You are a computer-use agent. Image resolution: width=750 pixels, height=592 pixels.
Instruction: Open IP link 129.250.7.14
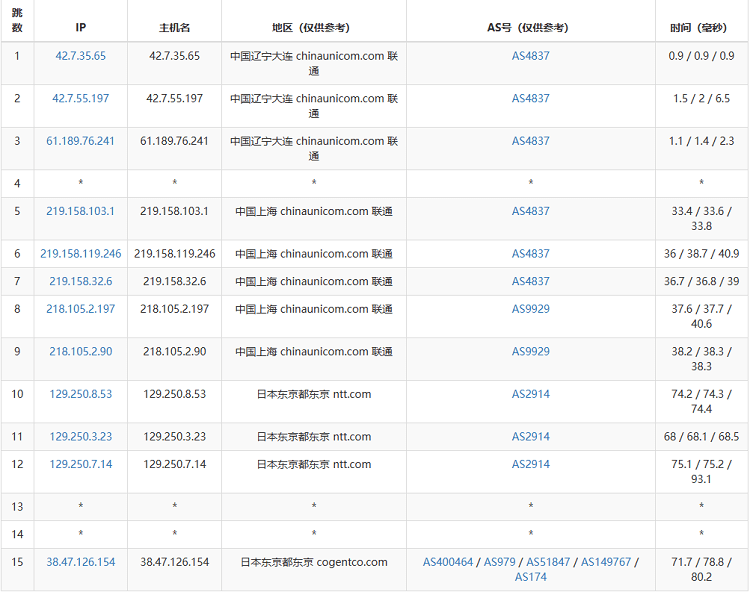coord(80,465)
